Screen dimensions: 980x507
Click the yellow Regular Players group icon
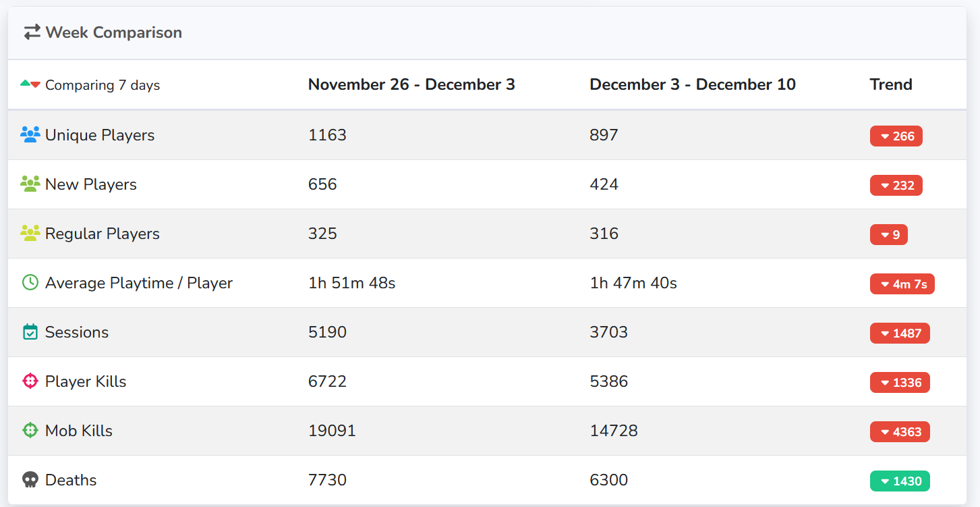coord(30,234)
